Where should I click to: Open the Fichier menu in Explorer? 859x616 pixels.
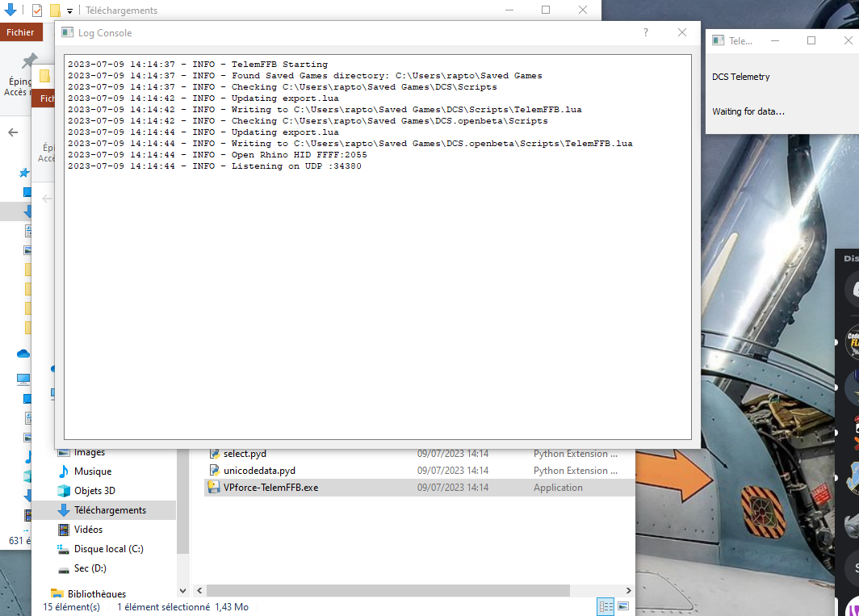20,32
